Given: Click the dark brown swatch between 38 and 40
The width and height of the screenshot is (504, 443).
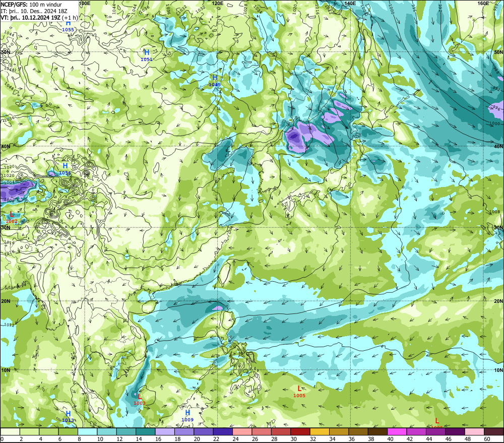Looking at the screenshot, I should coord(377,432).
